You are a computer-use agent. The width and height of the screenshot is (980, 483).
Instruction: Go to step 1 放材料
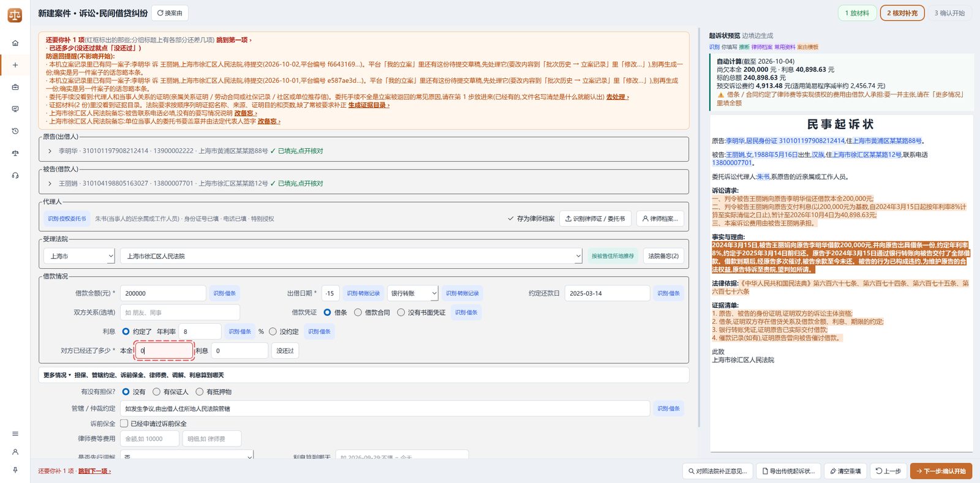(x=857, y=13)
